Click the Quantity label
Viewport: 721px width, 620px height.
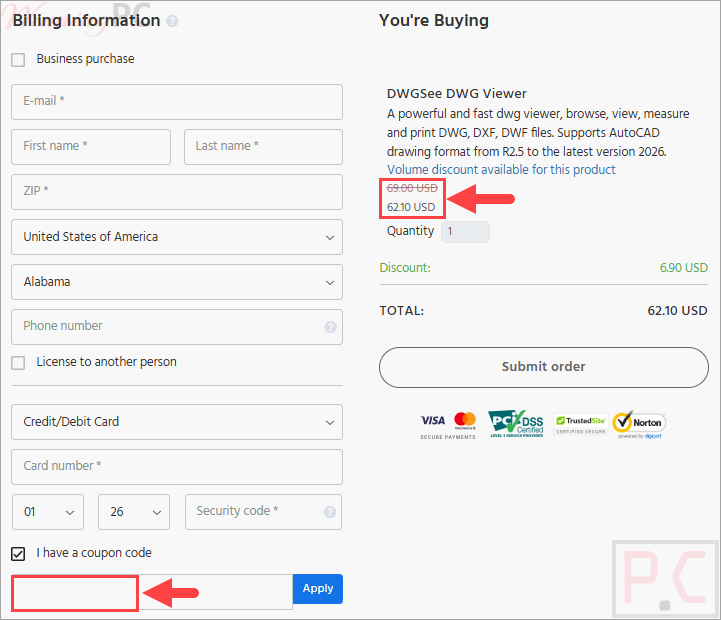pos(410,231)
